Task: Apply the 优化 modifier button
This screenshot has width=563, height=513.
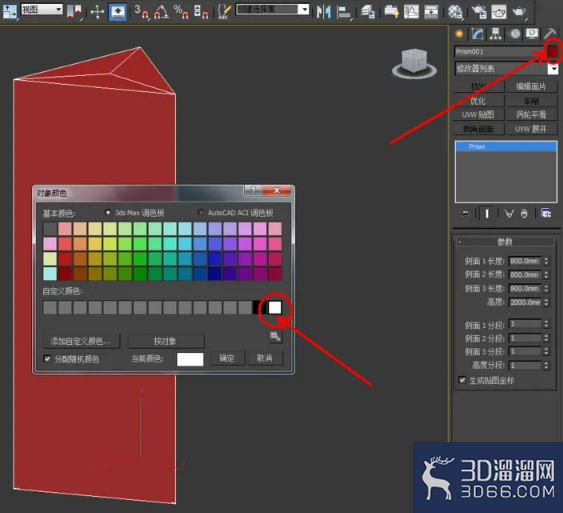Action: [478, 101]
